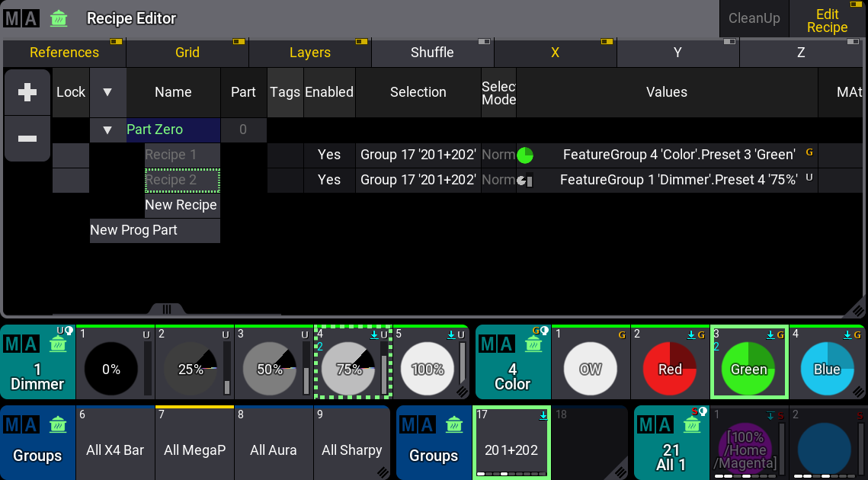Viewport: 868px width, 480px height.
Task: Switch to the Grid tab
Action: click(187, 53)
